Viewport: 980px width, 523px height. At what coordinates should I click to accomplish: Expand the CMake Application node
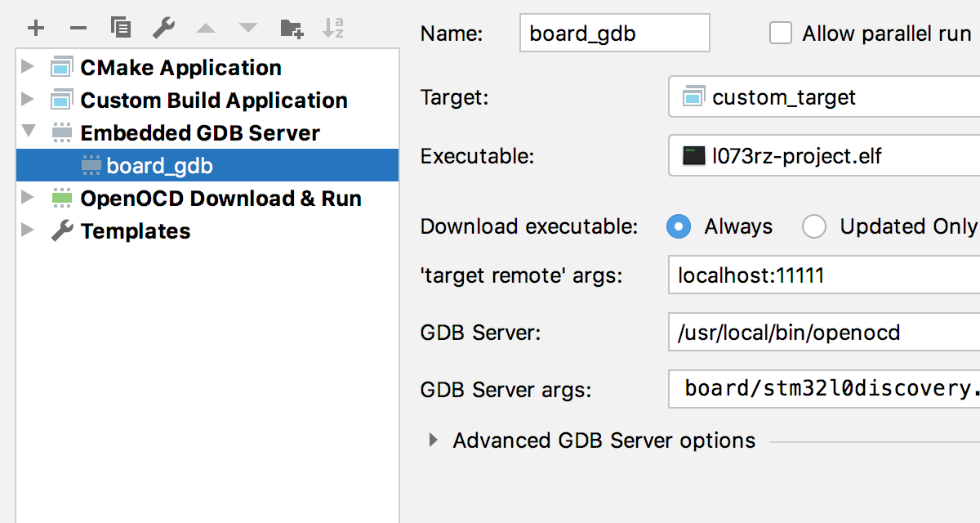(x=28, y=67)
